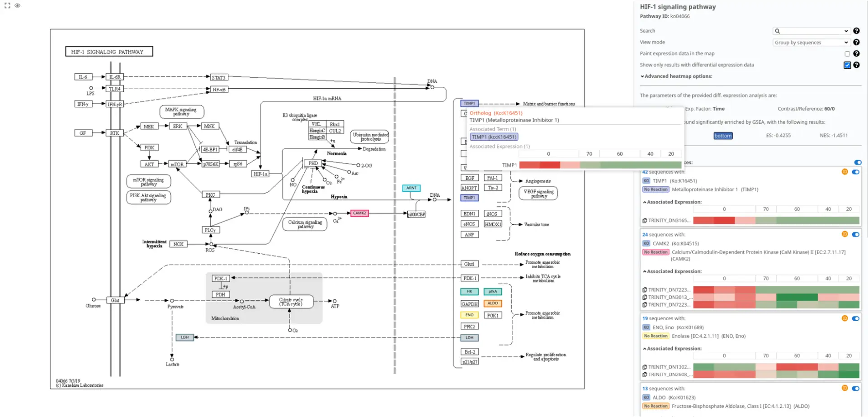Click copy icon beside TRINITY_DN1302
Screen dimensions: 868x417
645,367
